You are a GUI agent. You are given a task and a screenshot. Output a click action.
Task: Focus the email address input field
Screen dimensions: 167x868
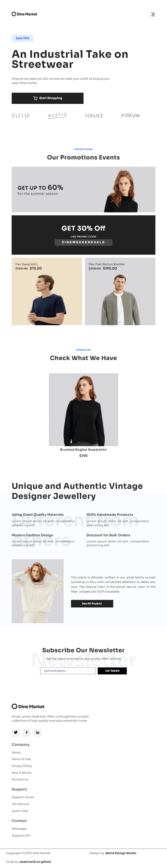tap(68, 670)
